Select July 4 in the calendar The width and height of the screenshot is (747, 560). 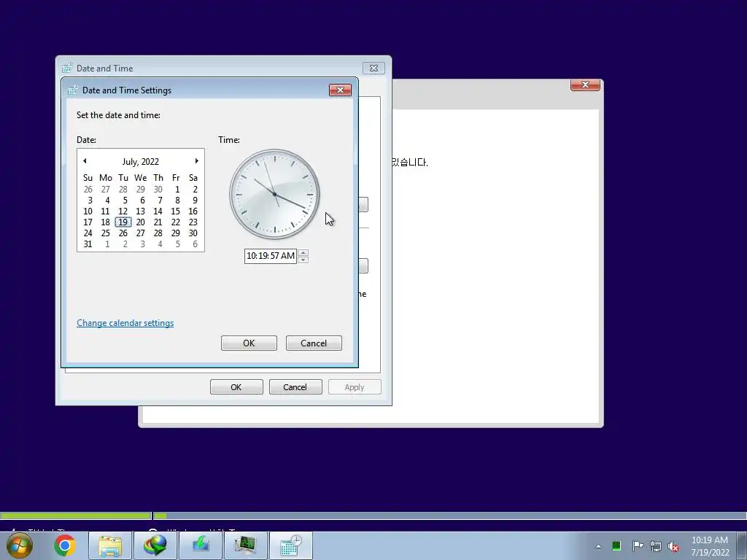(107, 200)
